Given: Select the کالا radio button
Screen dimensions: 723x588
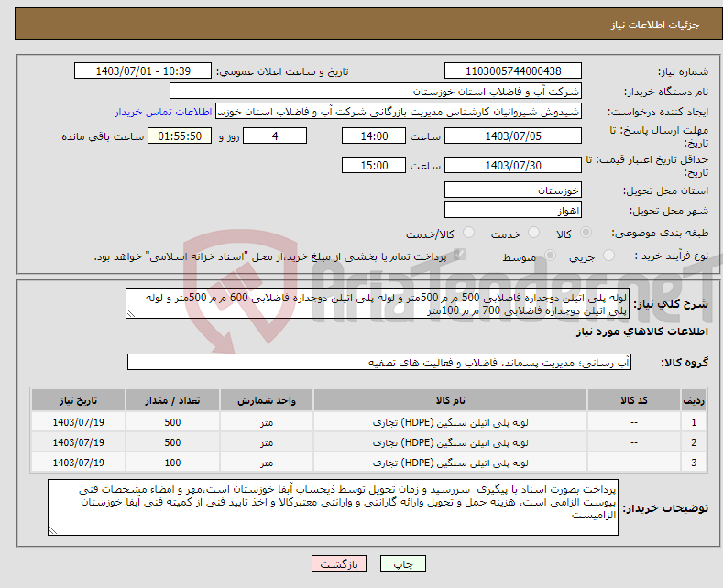Looking at the screenshot, I should click(x=586, y=233).
